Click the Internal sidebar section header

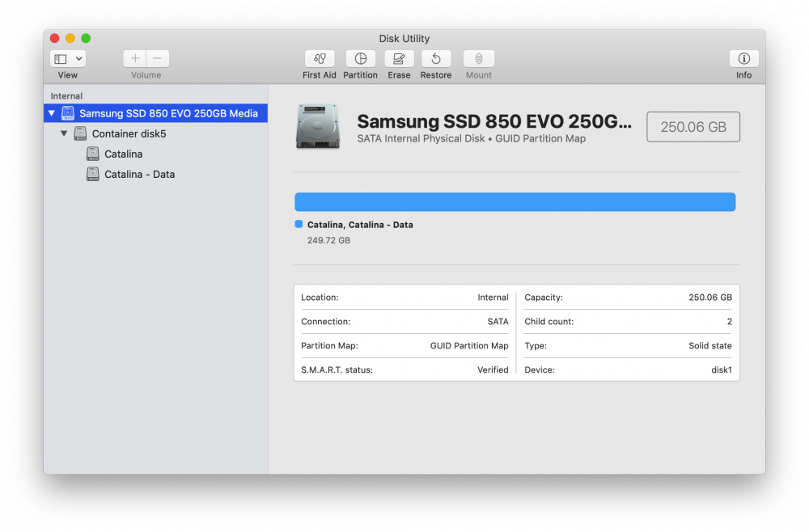66,96
